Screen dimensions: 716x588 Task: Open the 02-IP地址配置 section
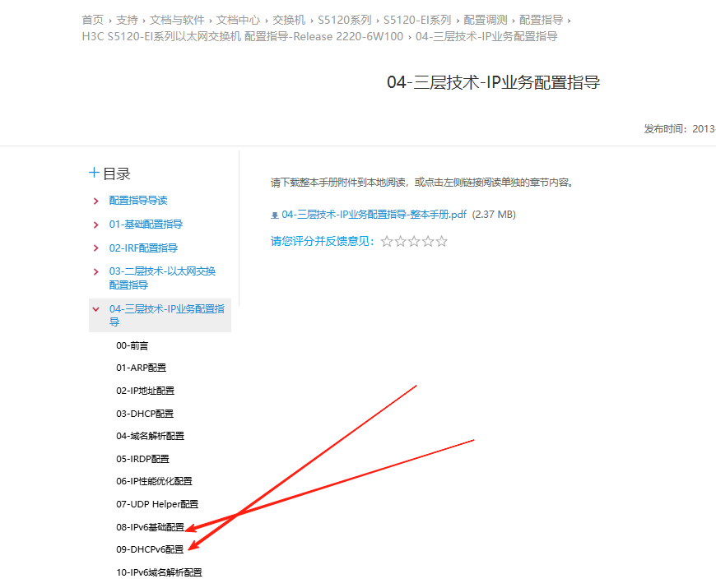click(145, 391)
